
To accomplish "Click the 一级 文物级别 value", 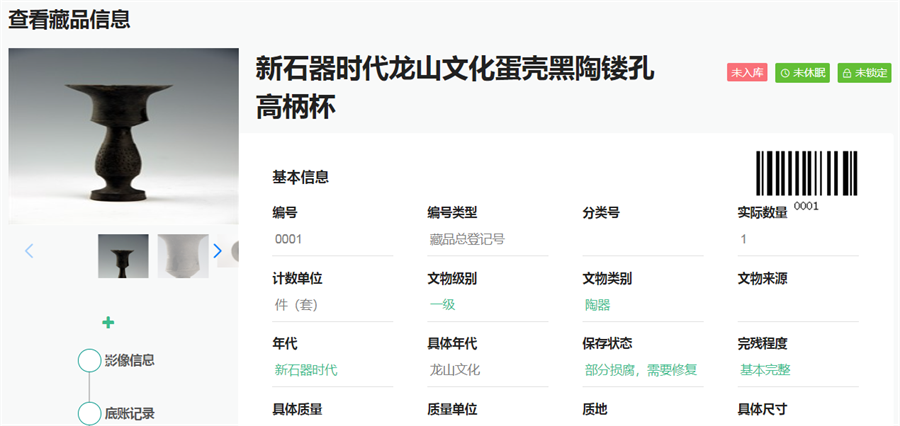I will [442, 305].
